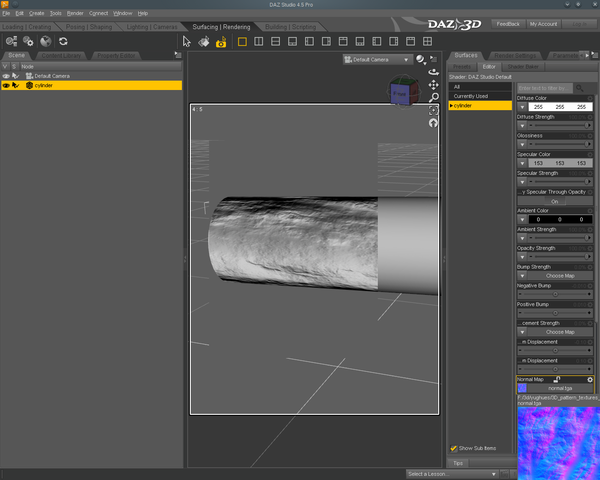The height and width of the screenshot is (480, 600).
Task: Click the refresh icon in Scene toolbar
Action: point(63,42)
